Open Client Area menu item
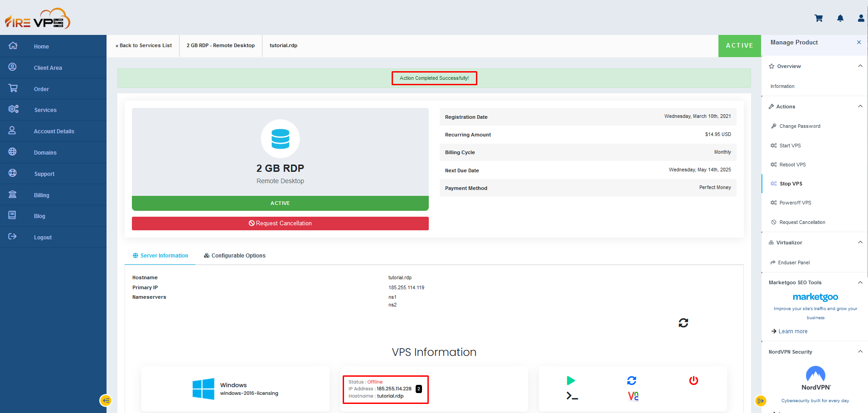The height and width of the screenshot is (413, 868). [48, 68]
